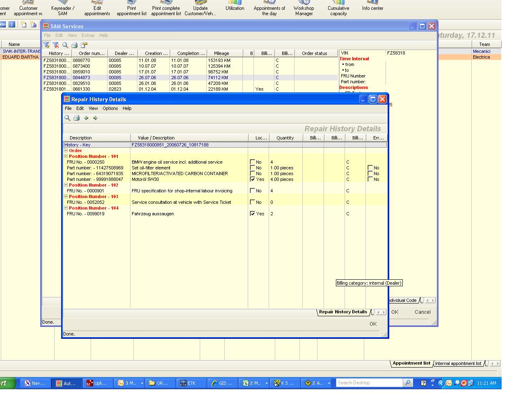This screenshot has height=420, width=525.
Task: Go to next record with right green arrow
Action: tap(96, 118)
